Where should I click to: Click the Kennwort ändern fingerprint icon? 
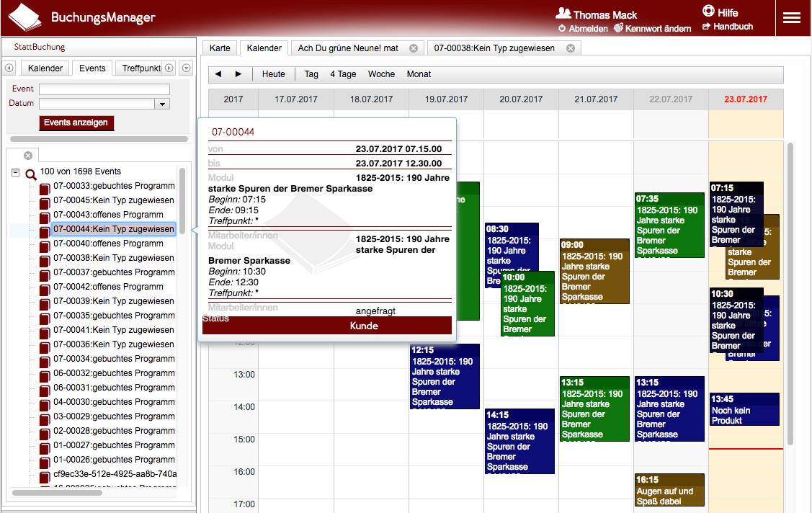618,28
